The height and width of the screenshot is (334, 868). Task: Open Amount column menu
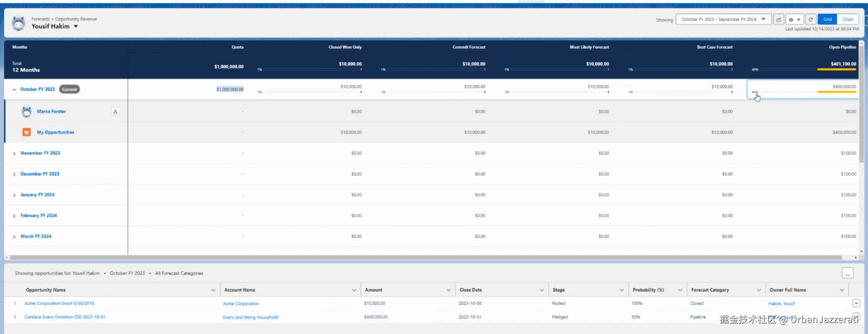pyautogui.click(x=449, y=290)
